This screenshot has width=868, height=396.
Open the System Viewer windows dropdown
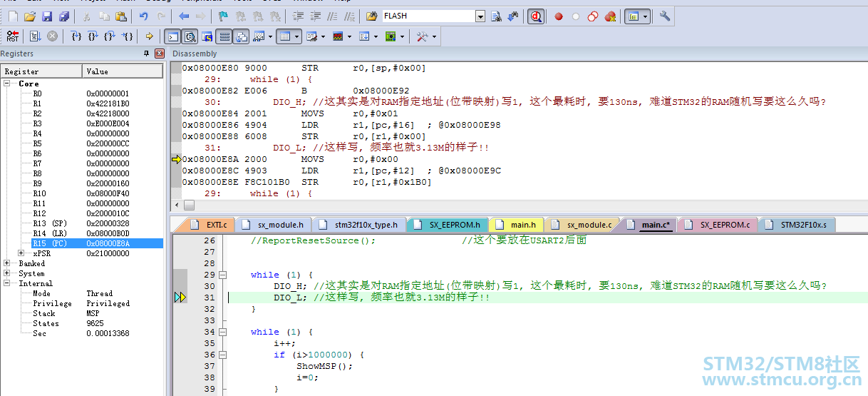tap(402, 36)
